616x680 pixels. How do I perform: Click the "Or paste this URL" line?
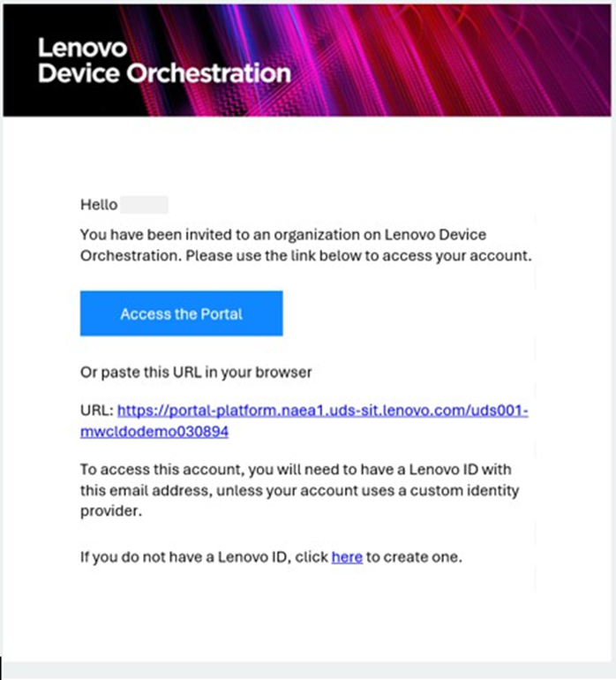click(196, 372)
